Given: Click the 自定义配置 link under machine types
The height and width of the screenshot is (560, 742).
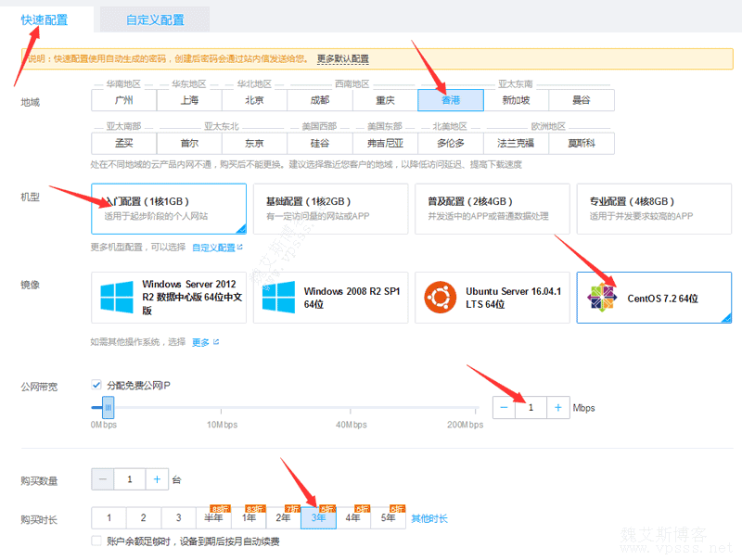Looking at the screenshot, I should click(x=213, y=248).
